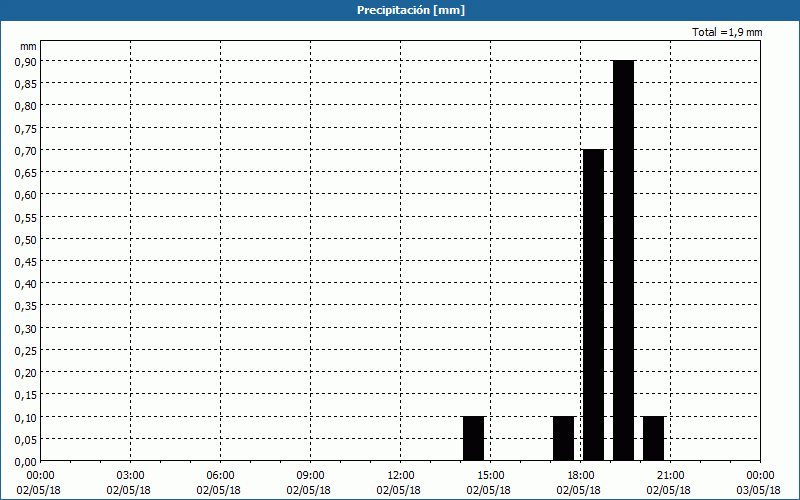Pick the 0,60 y-axis label

point(26,195)
